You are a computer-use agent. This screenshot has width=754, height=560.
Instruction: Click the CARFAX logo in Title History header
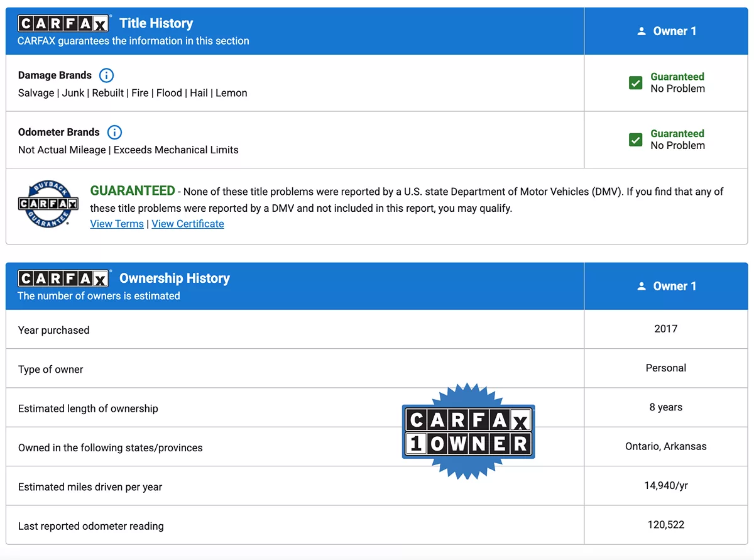point(63,24)
